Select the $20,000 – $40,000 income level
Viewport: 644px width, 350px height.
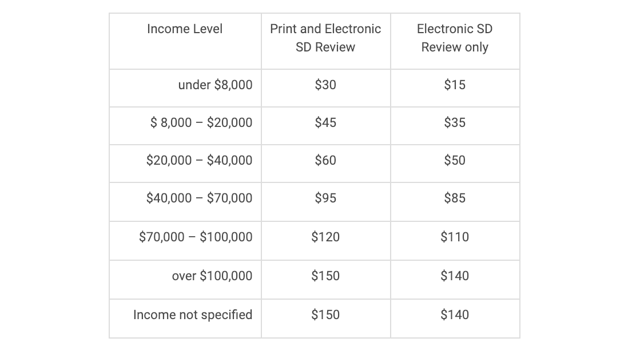199,161
